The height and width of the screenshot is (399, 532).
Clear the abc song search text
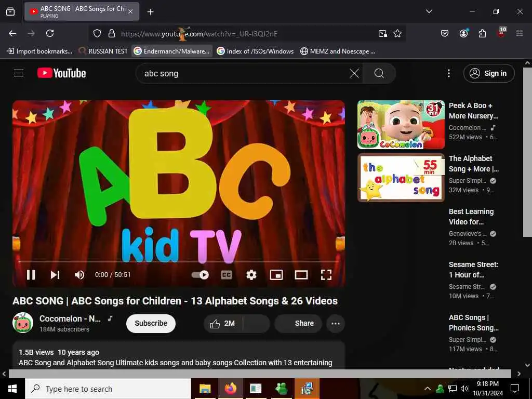coord(354,73)
